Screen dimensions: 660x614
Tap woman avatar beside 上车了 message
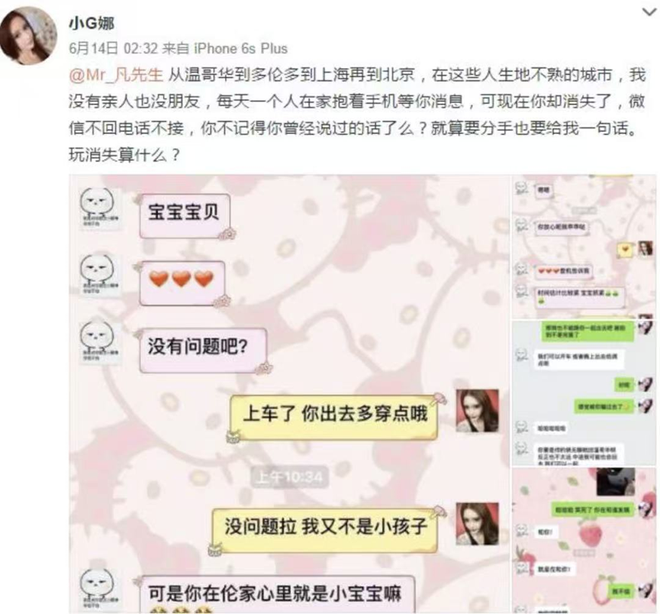click(477, 411)
